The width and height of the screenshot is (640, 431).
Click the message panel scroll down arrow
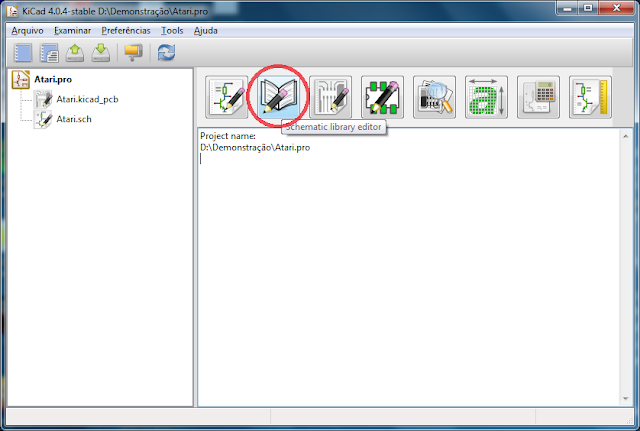click(626, 398)
